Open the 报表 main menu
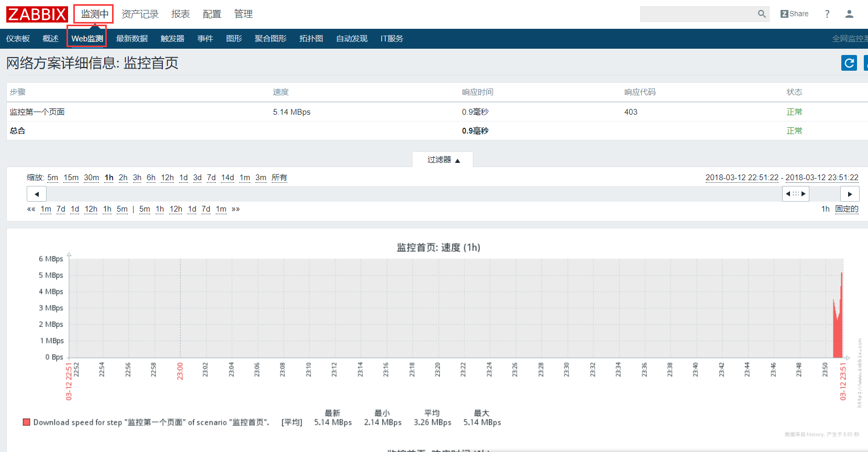 (x=181, y=14)
